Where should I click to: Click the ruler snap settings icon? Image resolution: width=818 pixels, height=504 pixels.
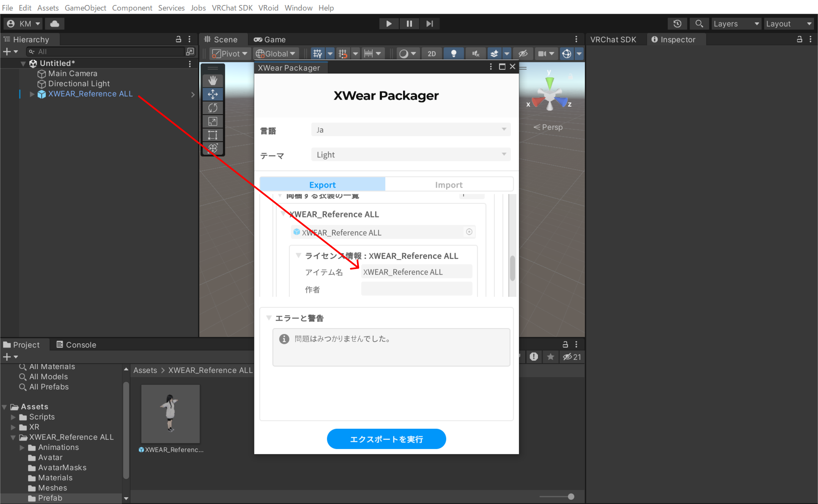click(x=368, y=54)
